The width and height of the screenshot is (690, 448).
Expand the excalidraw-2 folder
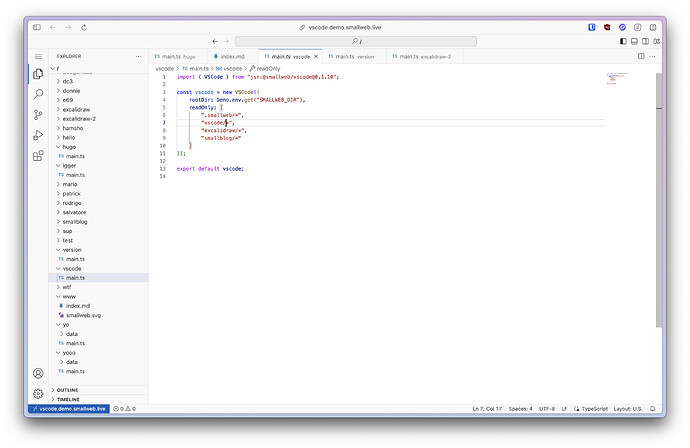(x=99, y=119)
